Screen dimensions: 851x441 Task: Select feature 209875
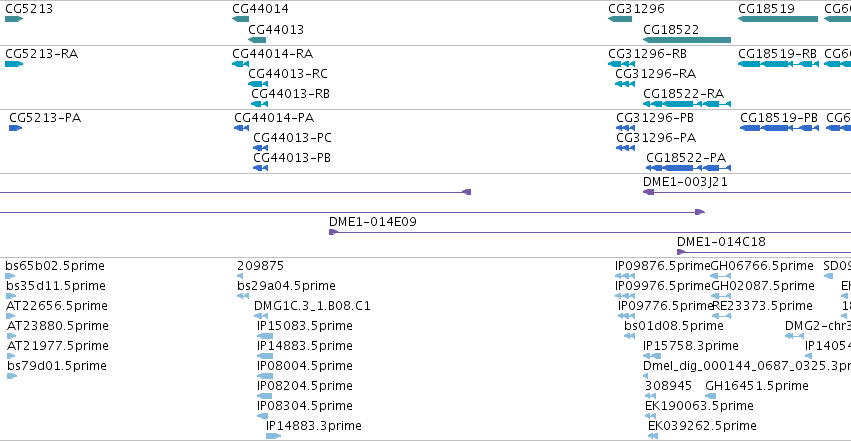[260, 266]
